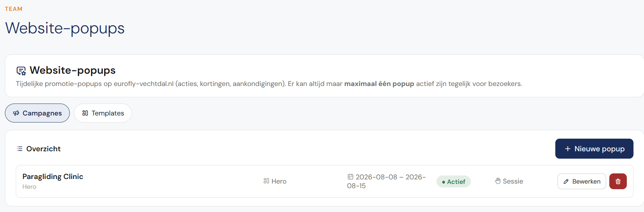Screen dimensions: 644x212
Task: Click the popup-star icon beside Website-popups heading
Action: click(x=21, y=71)
